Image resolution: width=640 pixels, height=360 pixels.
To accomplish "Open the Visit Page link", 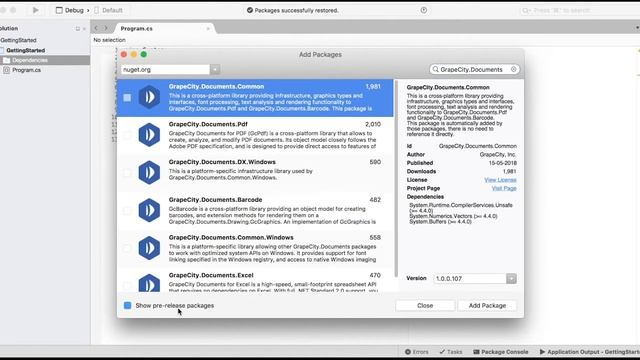I will 504,188.
